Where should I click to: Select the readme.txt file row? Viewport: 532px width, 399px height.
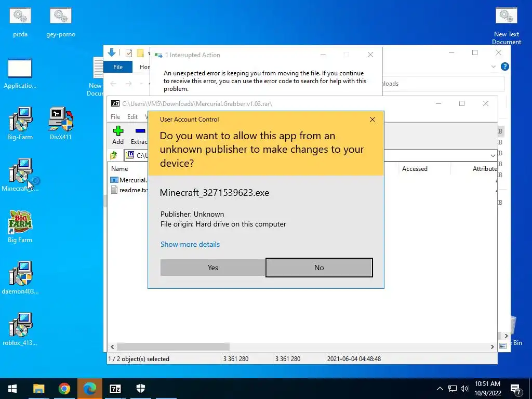point(129,190)
